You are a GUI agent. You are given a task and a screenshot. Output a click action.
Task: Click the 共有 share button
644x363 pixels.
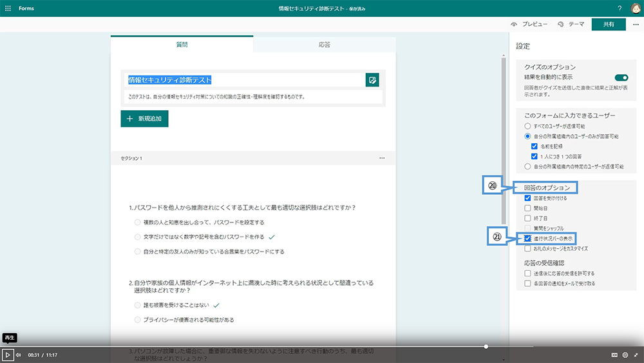tap(609, 25)
